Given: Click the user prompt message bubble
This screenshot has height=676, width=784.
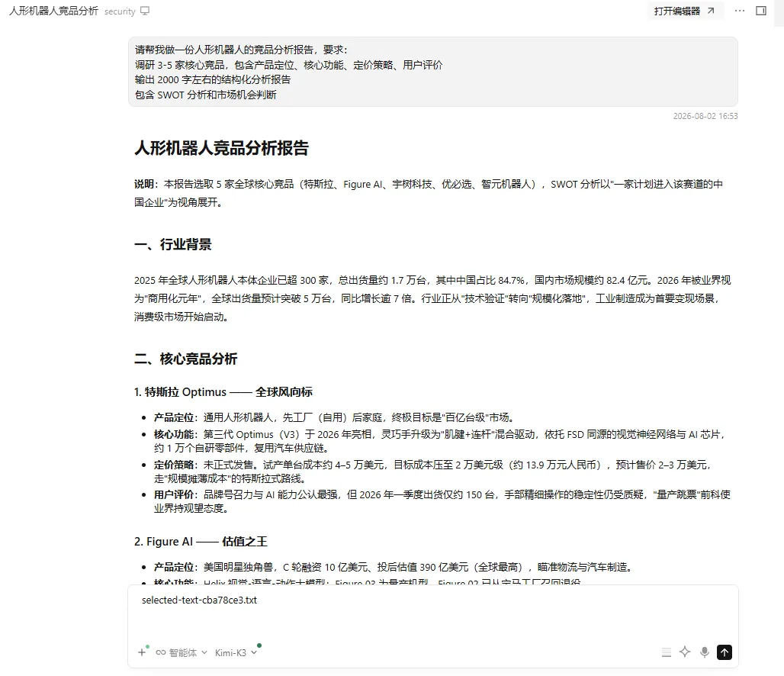Looking at the screenshot, I should [433, 72].
